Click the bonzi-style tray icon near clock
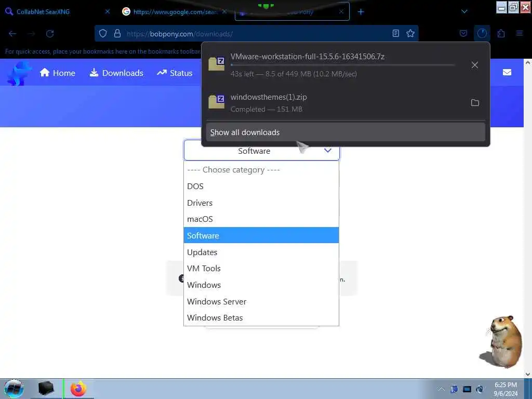Viewport: 532px width, 399px height. 480,389
